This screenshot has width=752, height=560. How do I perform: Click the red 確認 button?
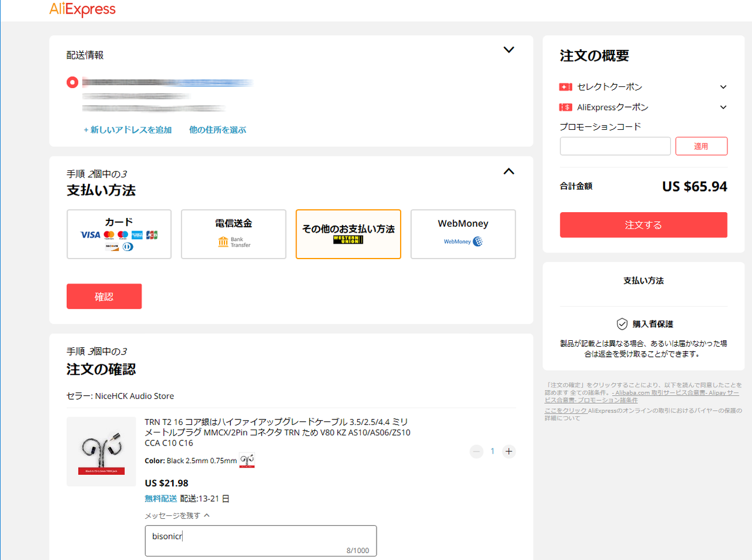click(104, 296)
